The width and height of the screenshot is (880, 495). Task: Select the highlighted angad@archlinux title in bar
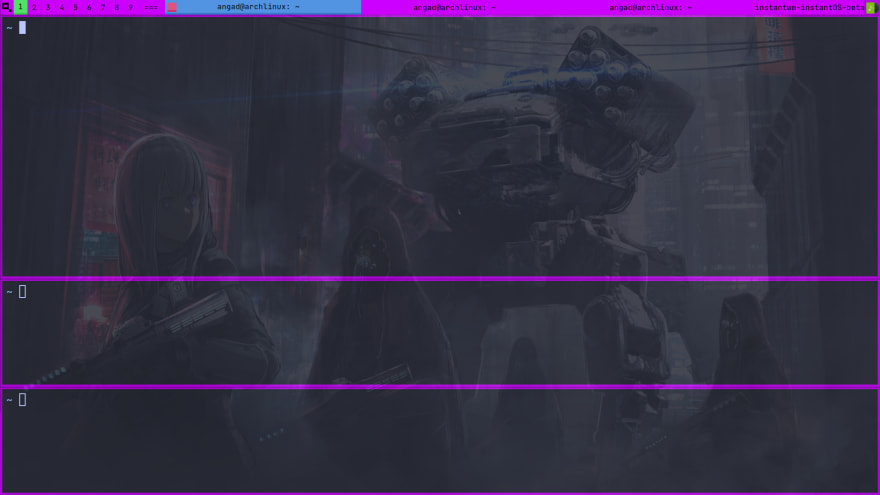coord(258,7)
